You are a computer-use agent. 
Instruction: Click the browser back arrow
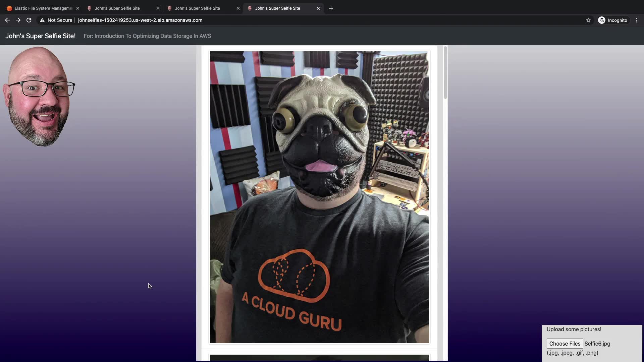tap(7, 20)
